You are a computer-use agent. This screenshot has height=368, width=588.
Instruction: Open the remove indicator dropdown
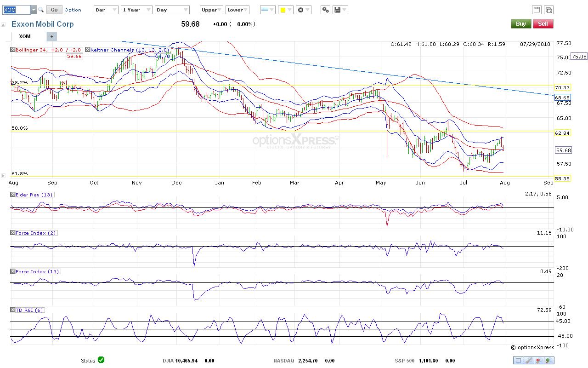pos(303,10)
